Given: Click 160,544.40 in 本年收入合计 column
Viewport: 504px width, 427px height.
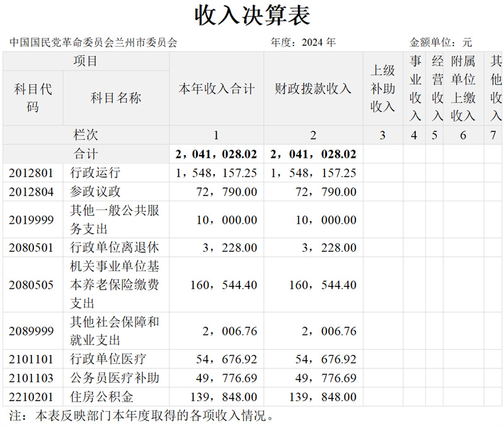Looking at the screenshot, I should [x=224, y=285].
